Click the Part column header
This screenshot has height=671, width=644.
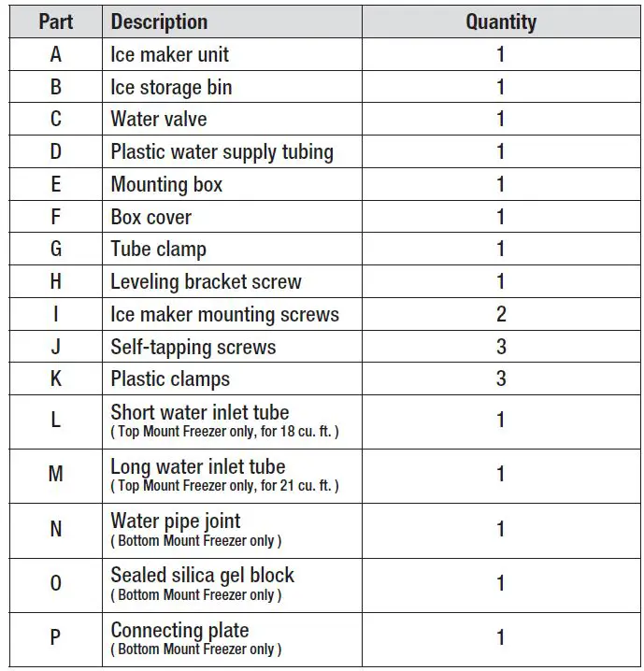point(55,21)
